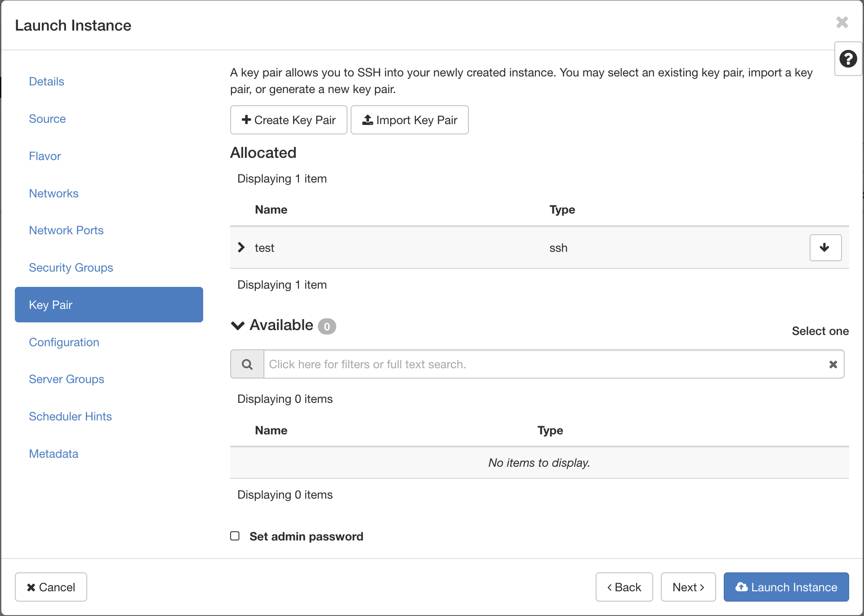864x616 pixels.
Task: Click the Available table Type header
Action: point(550,430)
